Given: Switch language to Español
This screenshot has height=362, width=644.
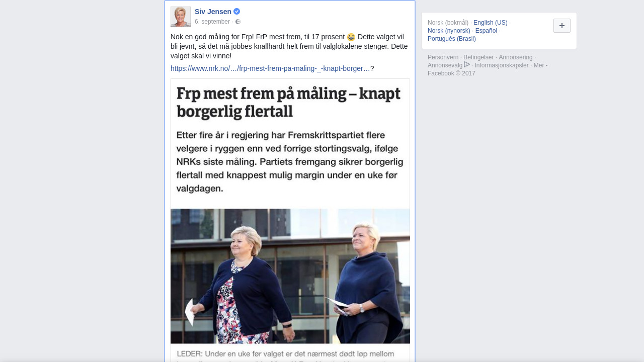Looking at the screenshot, I should click(486, 31).
